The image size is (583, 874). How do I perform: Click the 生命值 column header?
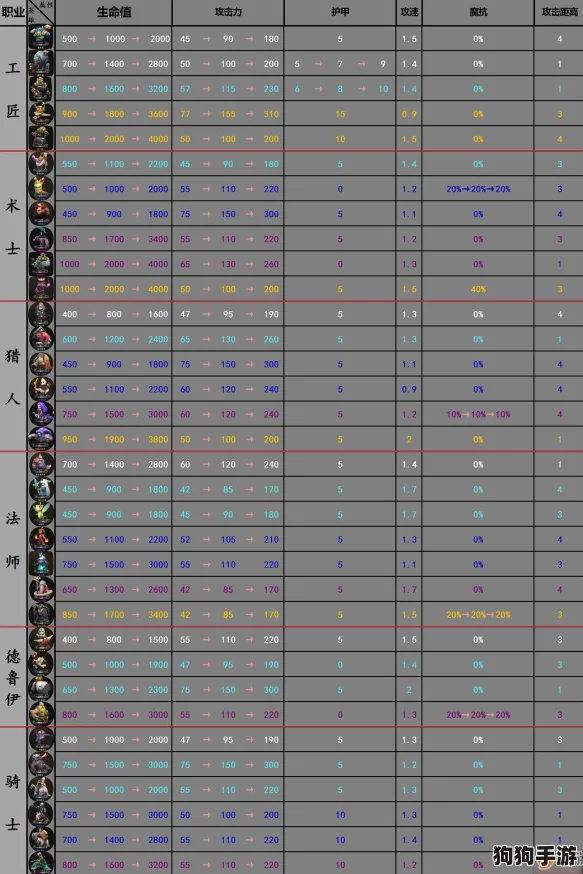(x=114, y=12)
